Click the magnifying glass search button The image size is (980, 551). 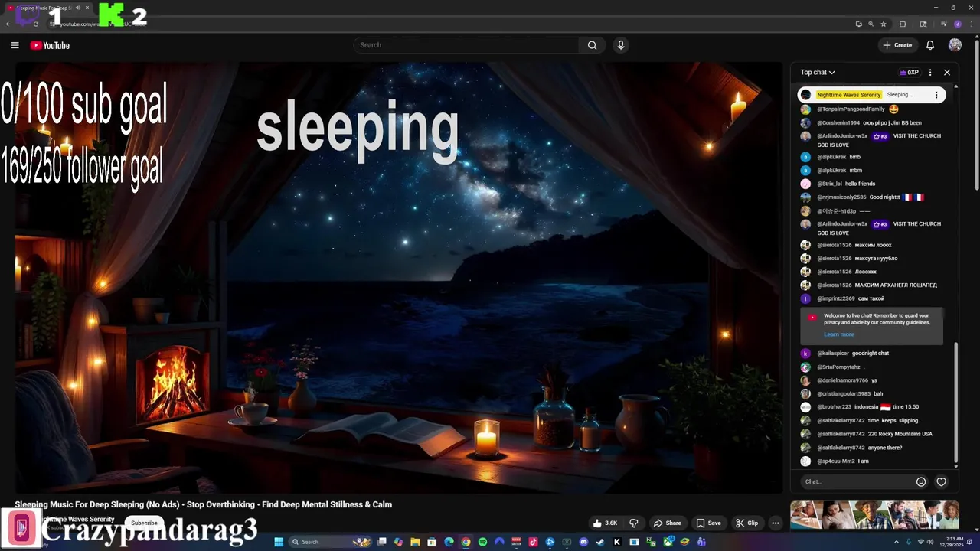[x=592, y=45]
